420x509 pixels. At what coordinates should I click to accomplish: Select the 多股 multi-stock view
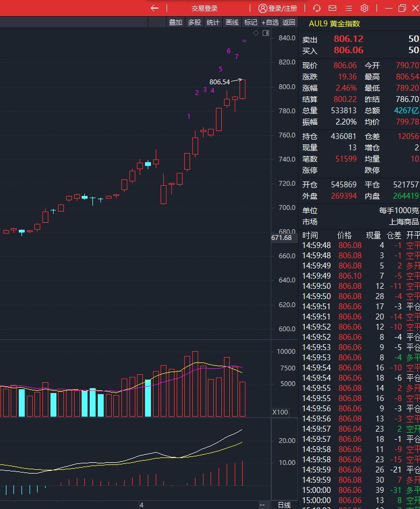pos(194,23)
